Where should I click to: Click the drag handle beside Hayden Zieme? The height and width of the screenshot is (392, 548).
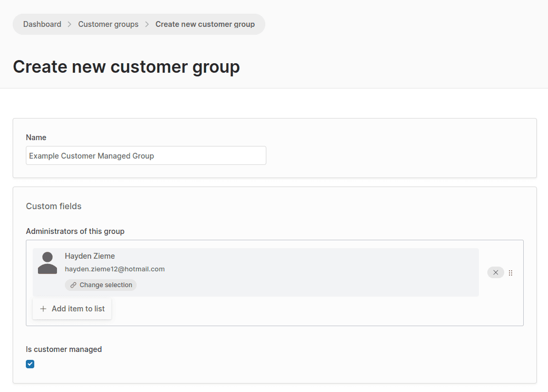coord(511,273)
